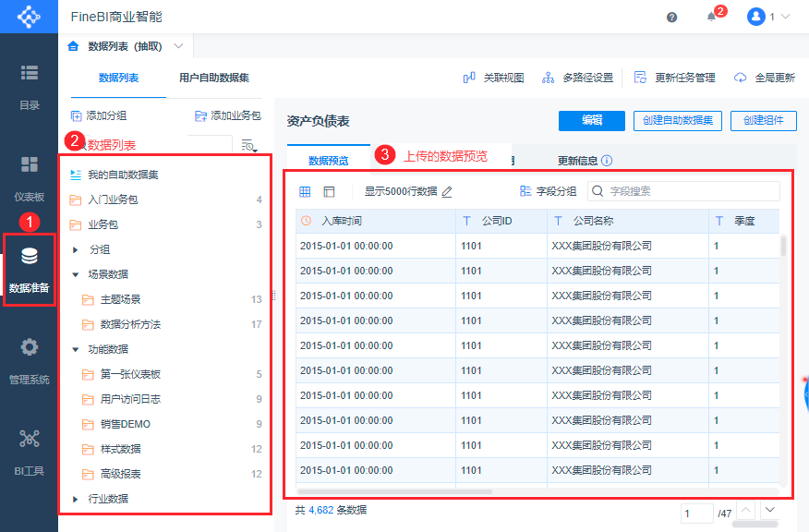Select the 更新信息 tab
Screen dimensions: 809x532
[x=577, y=161]
